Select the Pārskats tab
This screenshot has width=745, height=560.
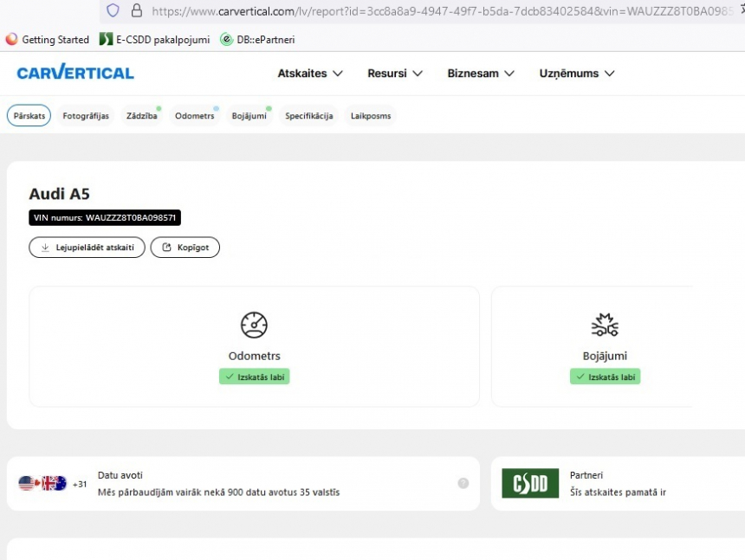[29, 115]
